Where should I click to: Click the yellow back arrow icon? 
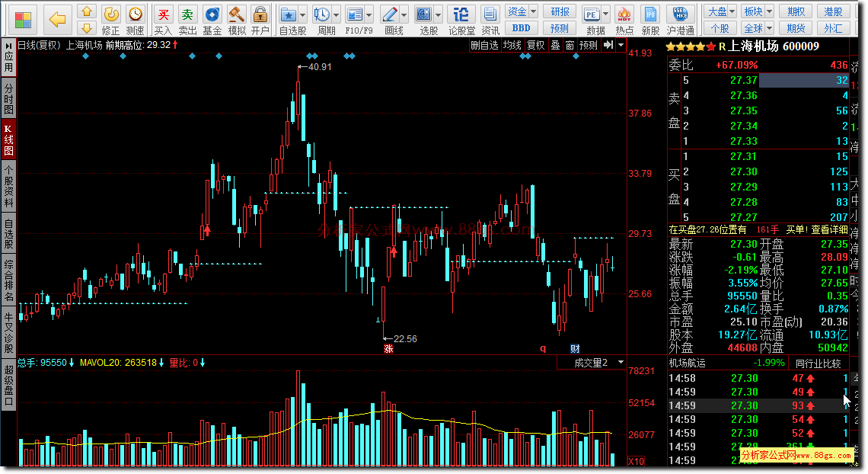point(58,20)
